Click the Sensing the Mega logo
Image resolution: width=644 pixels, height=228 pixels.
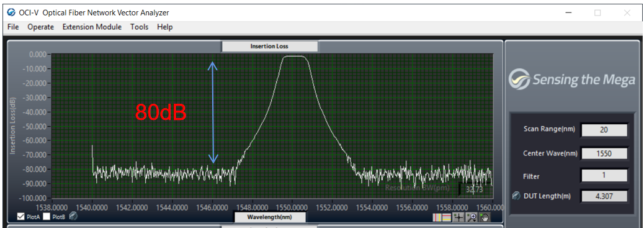(x=571, y=79)
